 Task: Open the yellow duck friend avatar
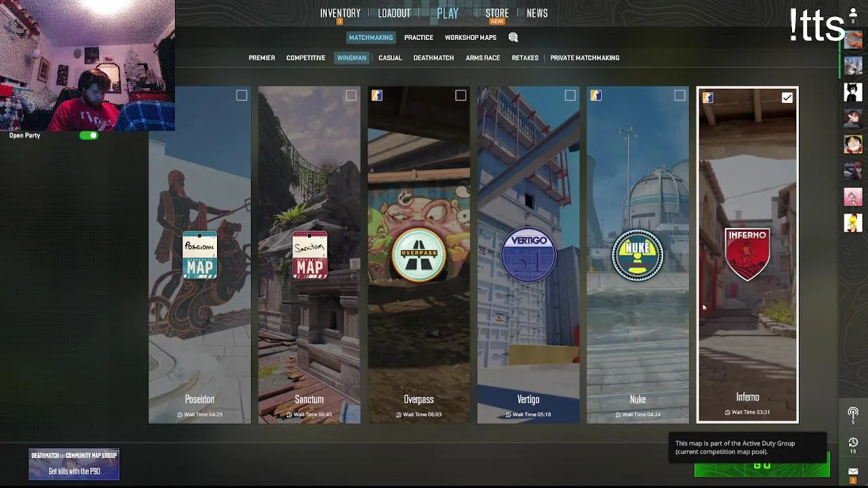coord(853,222)
